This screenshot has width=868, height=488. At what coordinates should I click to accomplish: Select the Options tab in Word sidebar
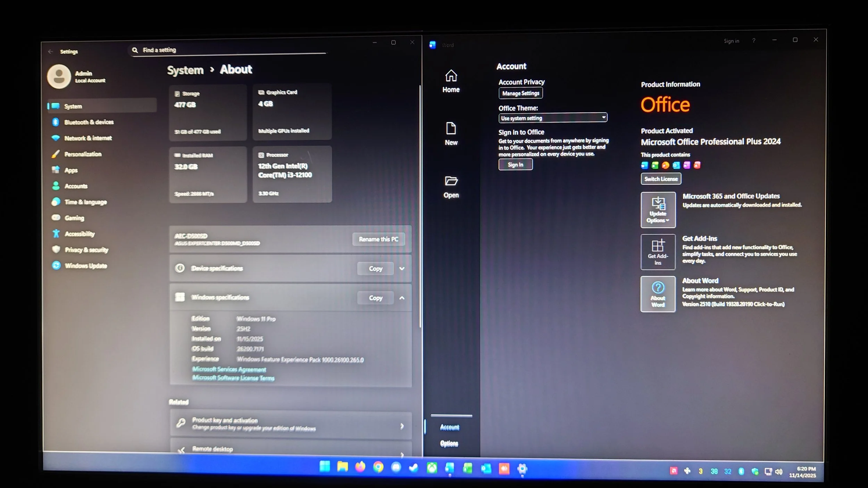[x=449, y=443]
